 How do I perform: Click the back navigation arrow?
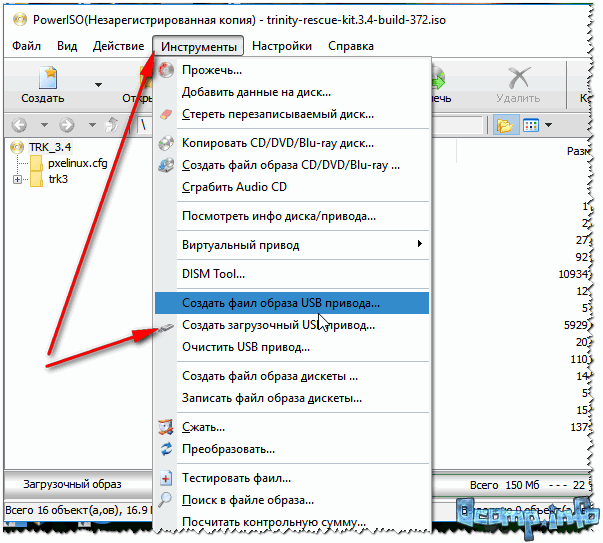(19, 125)
